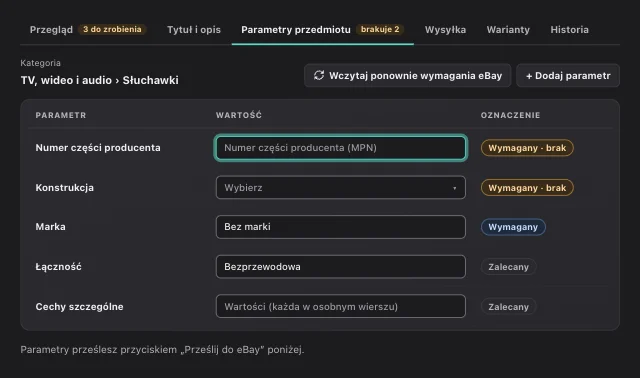Open the Warianty tab
The width and height of the screenshot is (640, 378).
[x=508, y=30]
